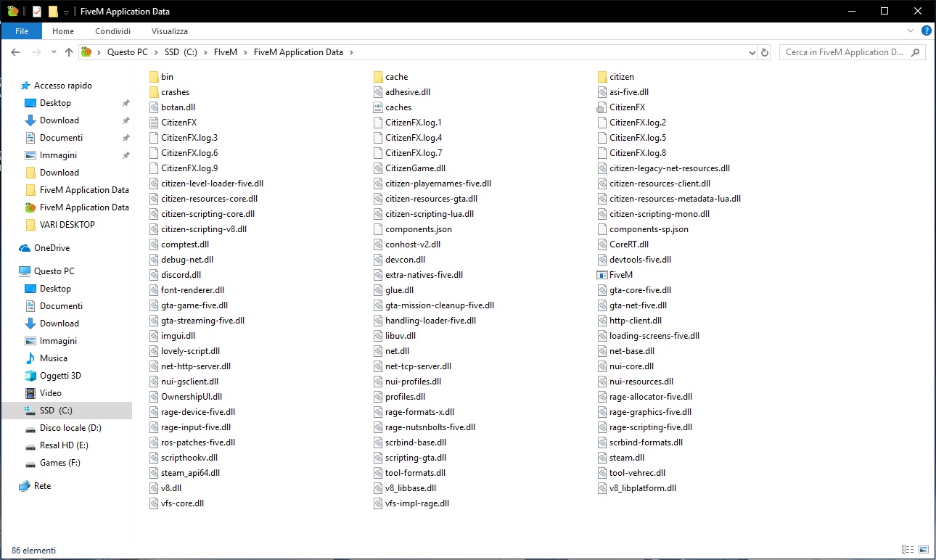This screenshot has width=936, height=560.
Task: Click the CitizenFX shortcut icon near asi-five.dll
Action: pyautogui.click(x=602, y=107)
